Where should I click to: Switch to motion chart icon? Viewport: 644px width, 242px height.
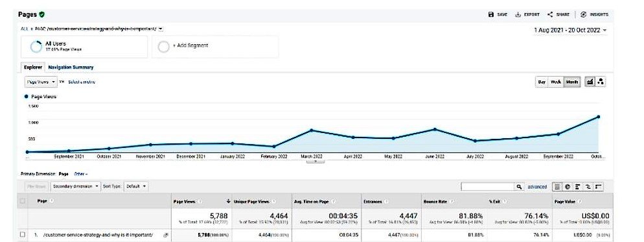coord(601,82)
